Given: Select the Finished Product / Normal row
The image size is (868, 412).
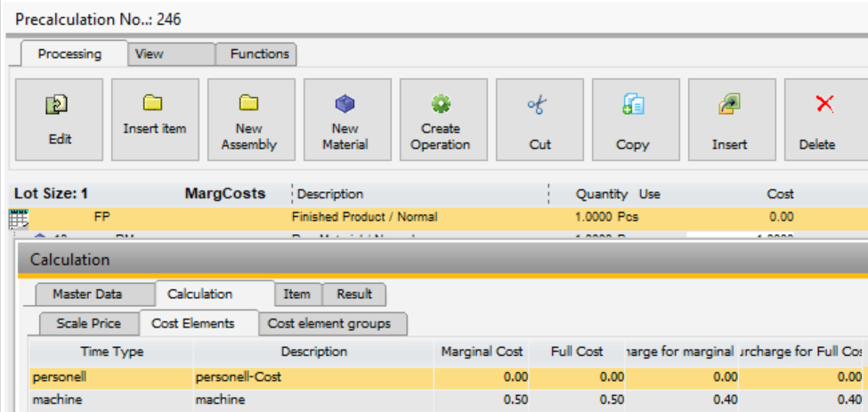Looking at the screenshot, I should (364, 217).
